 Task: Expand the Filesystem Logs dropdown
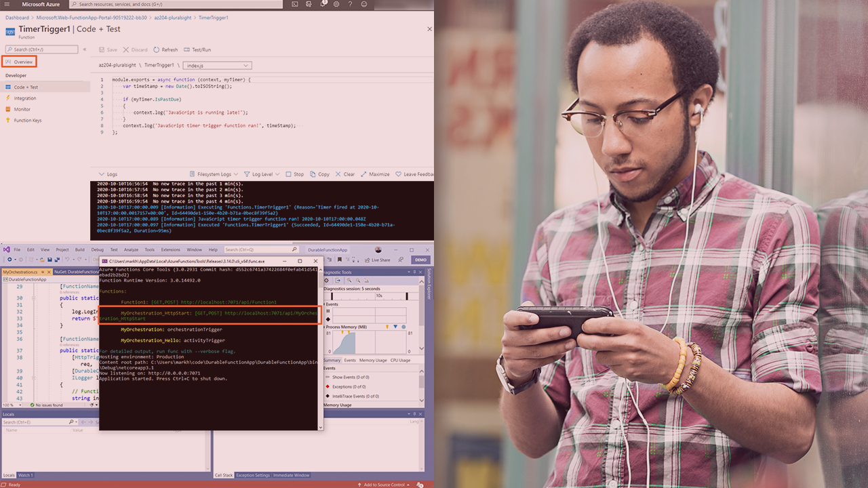point(214,174)
